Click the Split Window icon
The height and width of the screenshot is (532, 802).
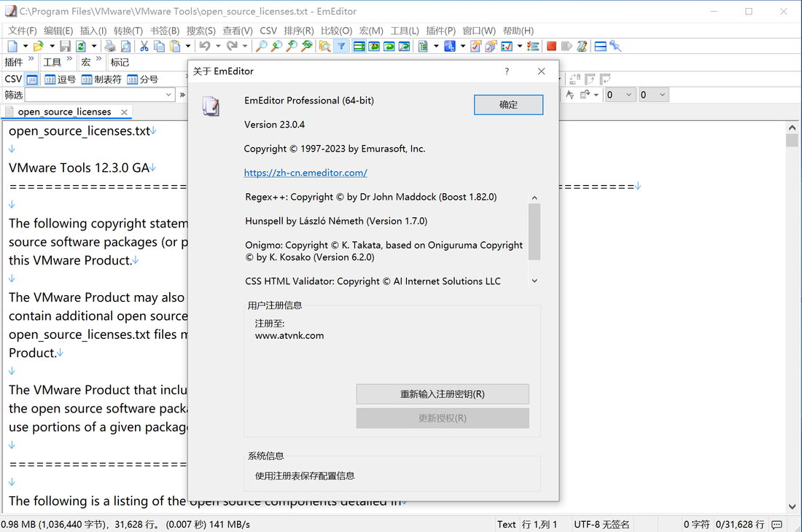(601, 47)
